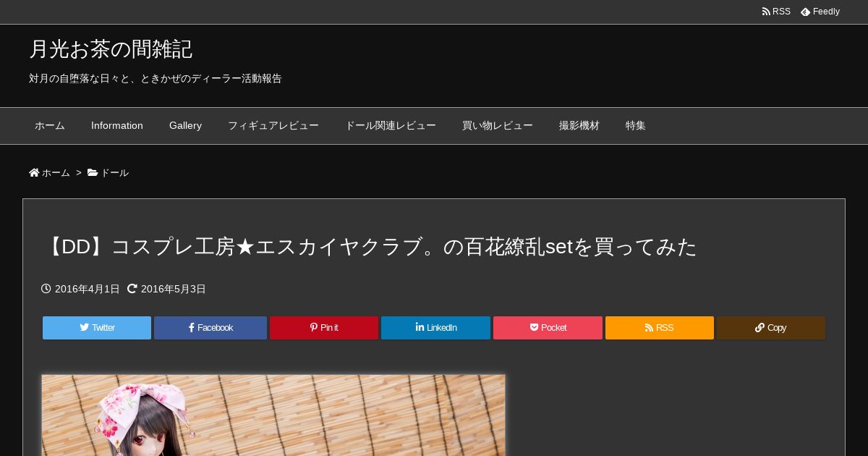Share the article on Twitter

pos(97,328)
